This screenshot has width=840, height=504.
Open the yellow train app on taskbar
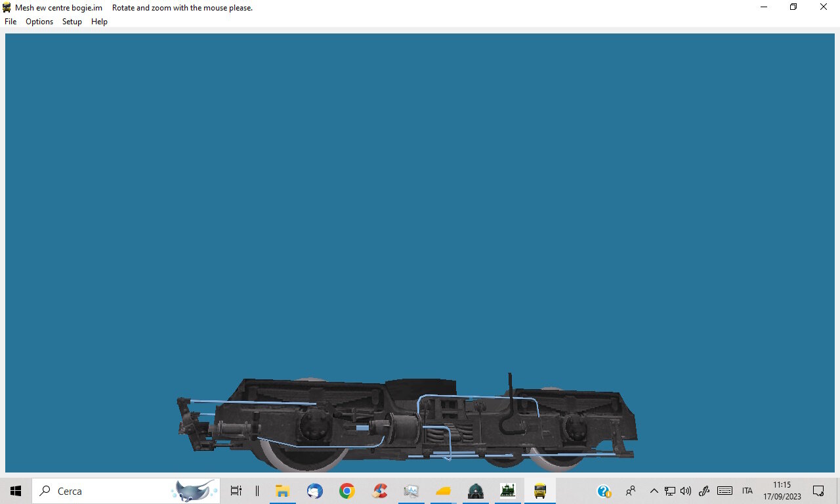tap(540, 491)
